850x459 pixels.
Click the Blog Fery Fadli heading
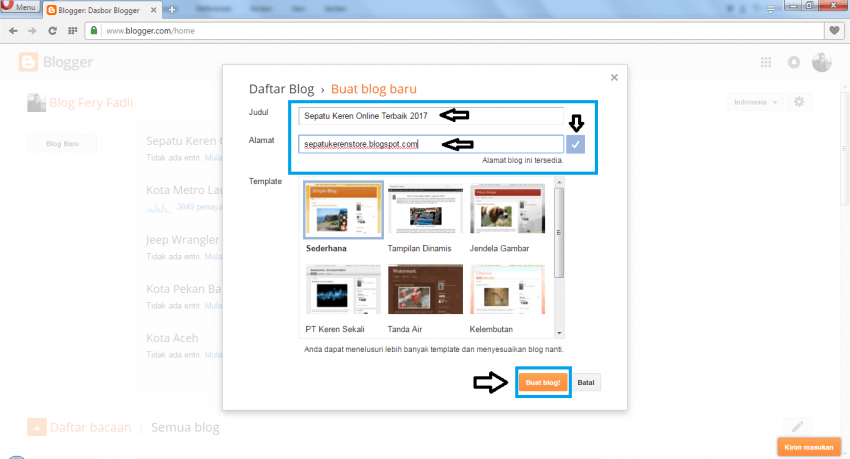[x=91, y=102]
